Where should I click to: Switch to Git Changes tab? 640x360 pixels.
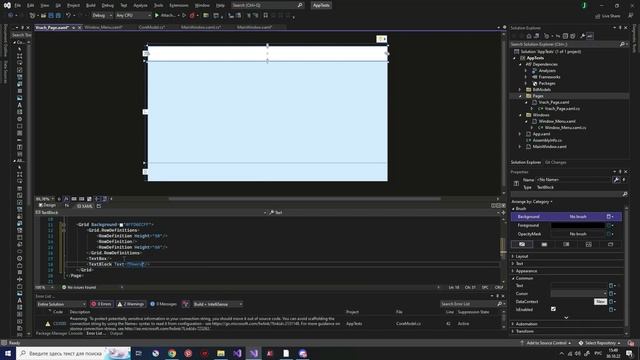click(556, 162)
